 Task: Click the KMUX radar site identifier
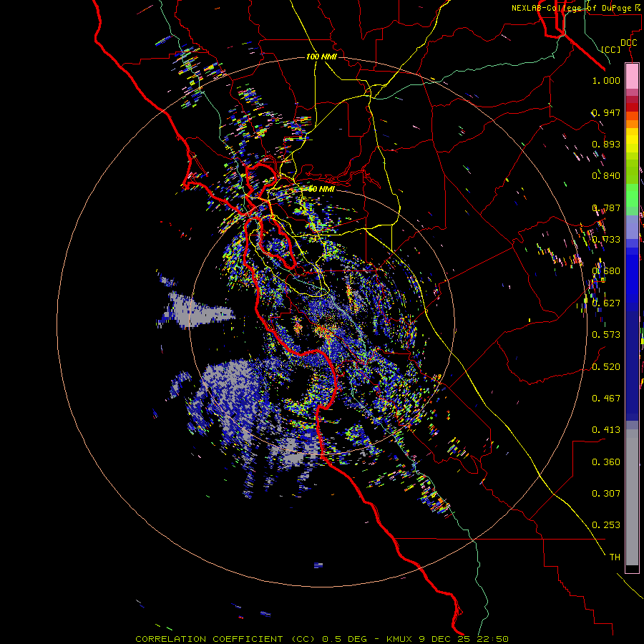pyautogui.click(x=401, y=639)
